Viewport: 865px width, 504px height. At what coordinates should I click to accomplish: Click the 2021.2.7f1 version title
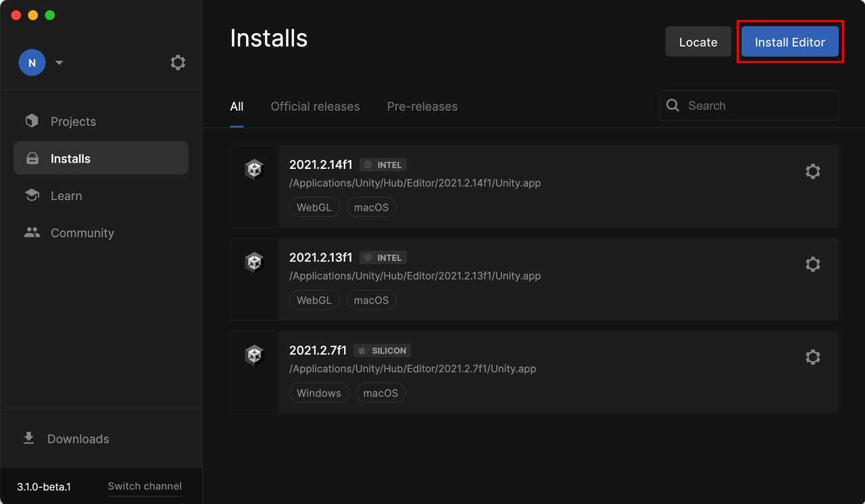tap(318, 351)
